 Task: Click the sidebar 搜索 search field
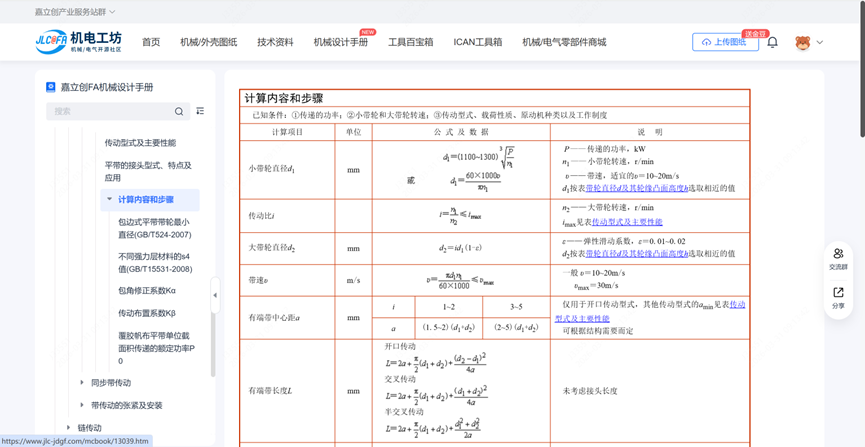108,112
